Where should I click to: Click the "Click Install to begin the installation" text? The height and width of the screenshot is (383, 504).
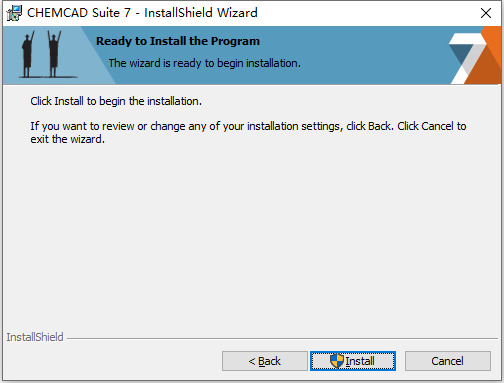pyautogui.click(x=116, y=101)
